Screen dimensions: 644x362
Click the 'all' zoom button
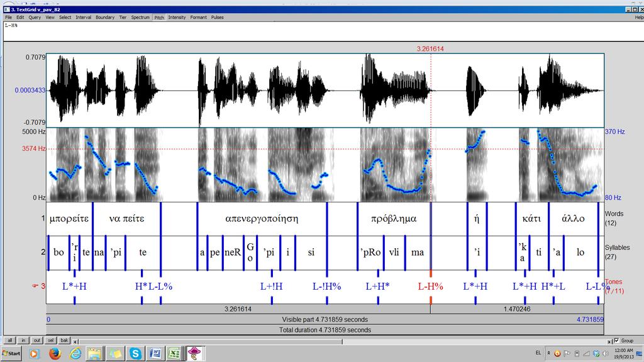tap(10, 340)
